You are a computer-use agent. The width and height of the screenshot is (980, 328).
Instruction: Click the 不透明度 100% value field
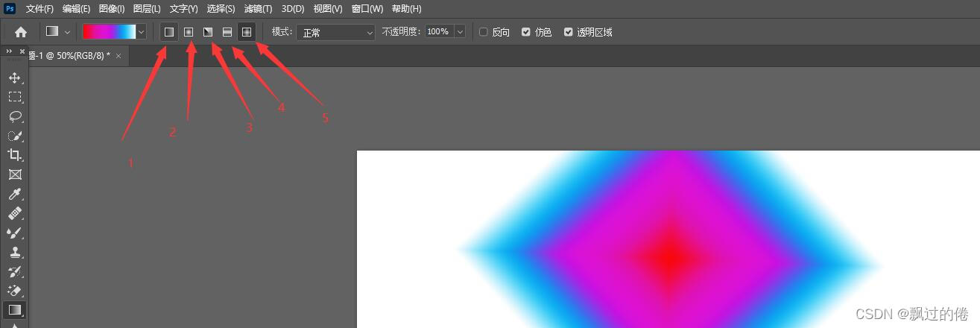point(439,32)
